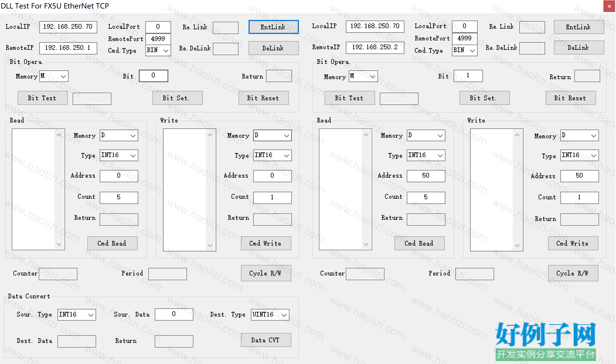
Task: Focus RemotePort 4999 field for remote 192.168.250.2
Action: 464,38
